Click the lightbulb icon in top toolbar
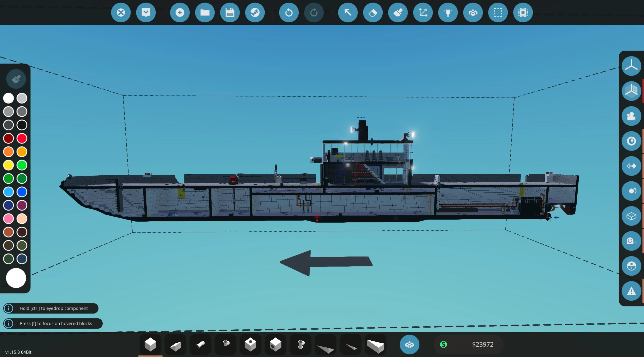Image resolution: width=644 pixels, height=357 pixels. [448, 12]
